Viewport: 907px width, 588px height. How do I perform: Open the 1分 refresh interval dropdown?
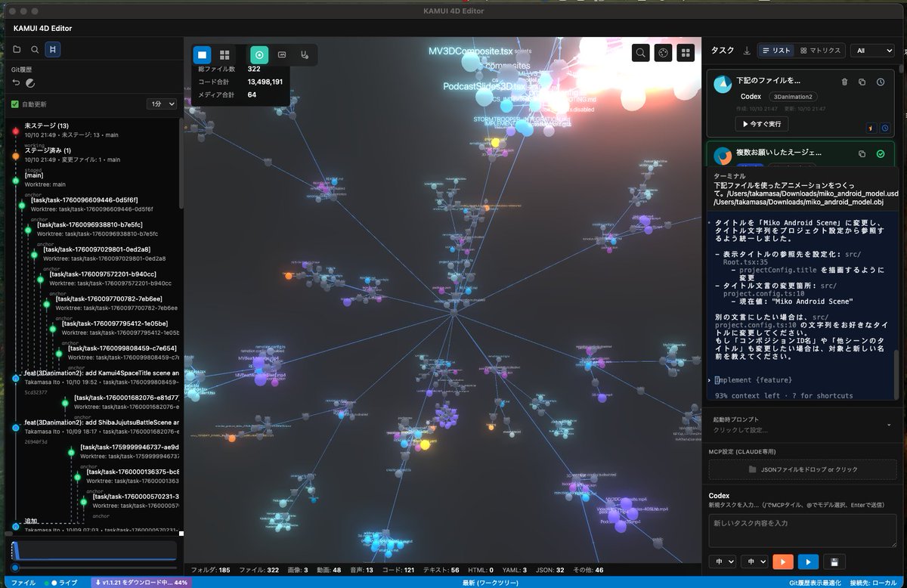[162, 104]
